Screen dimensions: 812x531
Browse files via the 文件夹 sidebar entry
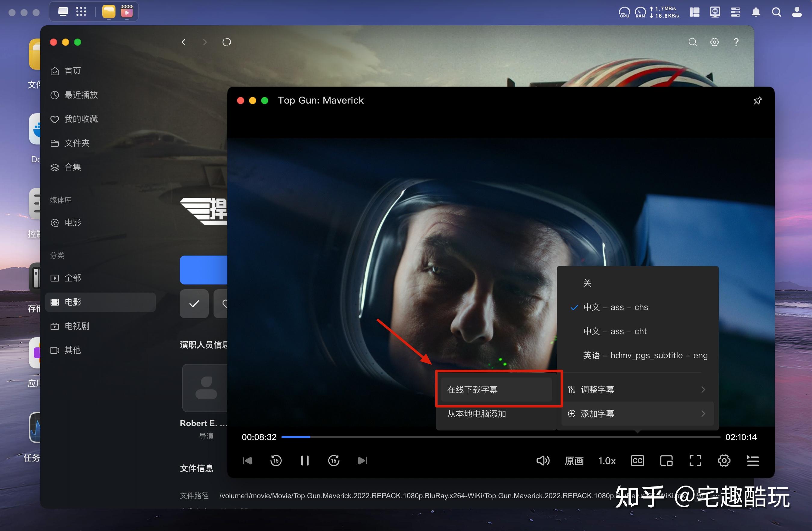click(x=77, y=143)
